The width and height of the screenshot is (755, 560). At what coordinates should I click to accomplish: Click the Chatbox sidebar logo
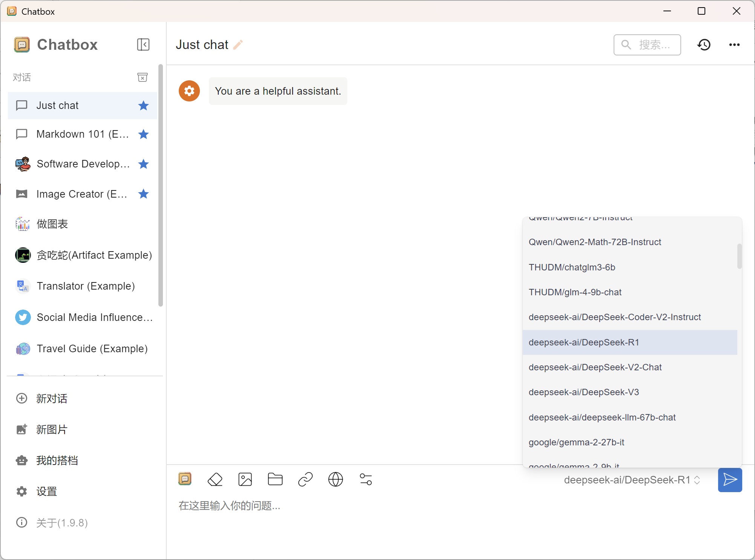tap(22, 44)
